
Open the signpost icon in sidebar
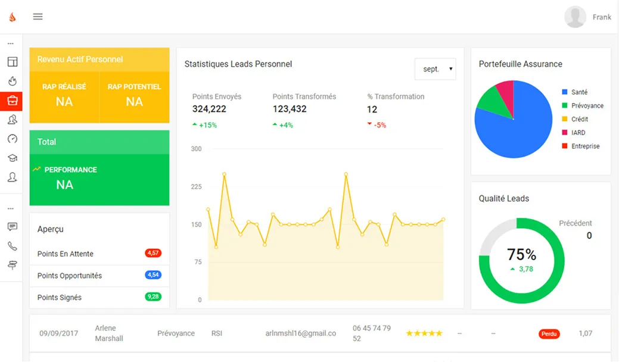[12, 265]
